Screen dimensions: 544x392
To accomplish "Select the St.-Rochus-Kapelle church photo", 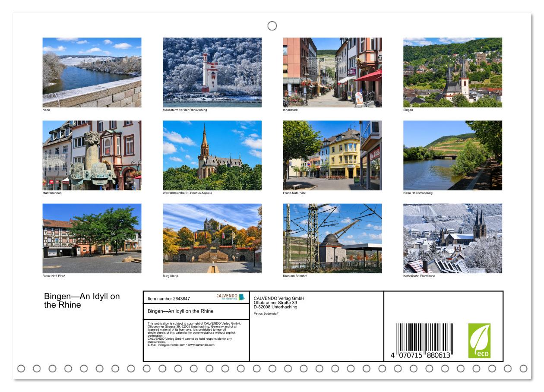I will (x=212, y=155).
